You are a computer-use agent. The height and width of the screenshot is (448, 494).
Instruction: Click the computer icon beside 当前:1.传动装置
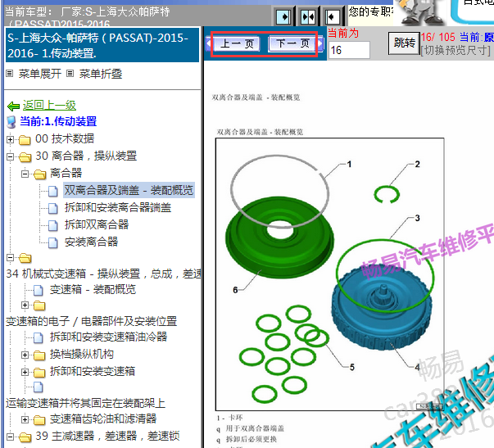click(x=11, y=122)
